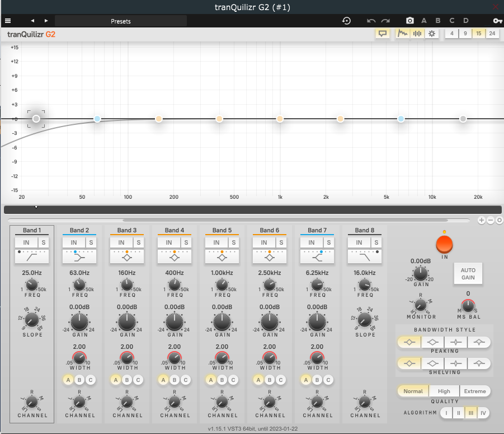
Task: Toggle tooltip speech bubble icon
Action: click(383, 34)
